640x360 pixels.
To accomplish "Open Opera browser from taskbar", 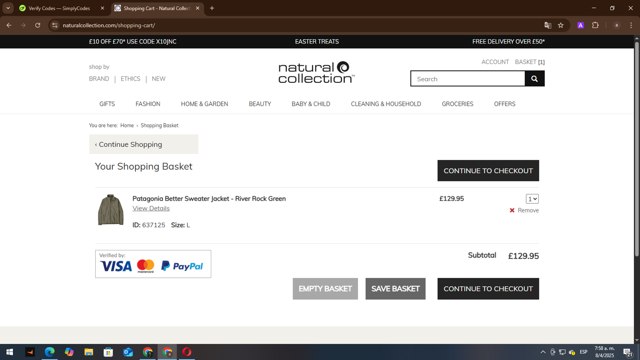I will coord(187,352).
